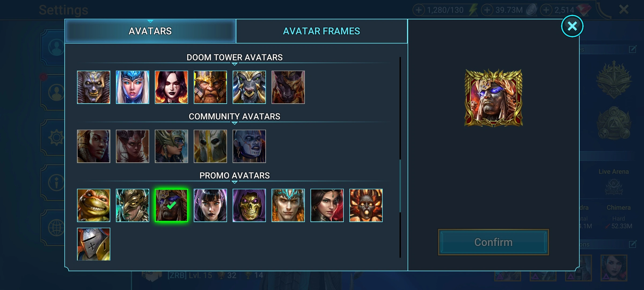This screenshot has width=644, height=290.
Task: Choose the ice queen blue crown avatar
Action: tap(132, 87)
